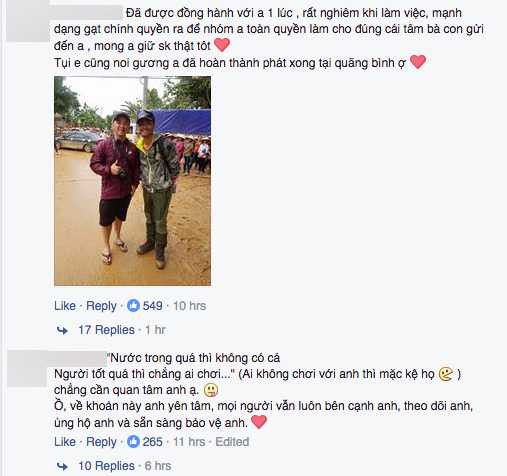Click the tongue-out emoji after 'mặc kệ họ'
The image size is (507, 476).
point(446,374)
